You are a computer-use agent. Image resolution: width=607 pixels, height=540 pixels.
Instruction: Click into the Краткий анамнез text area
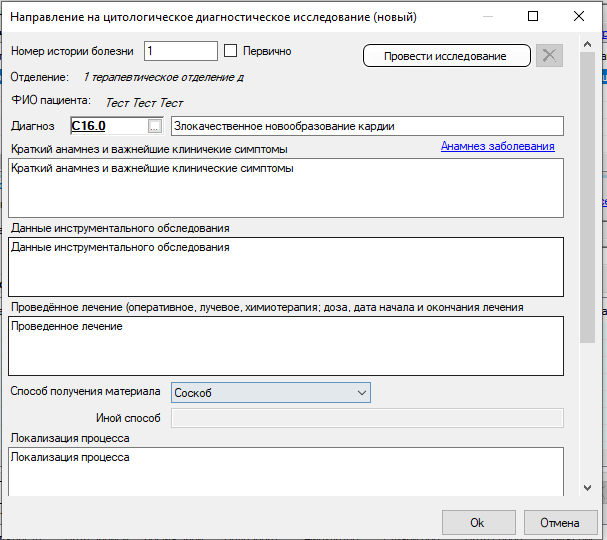click(285, 187)
